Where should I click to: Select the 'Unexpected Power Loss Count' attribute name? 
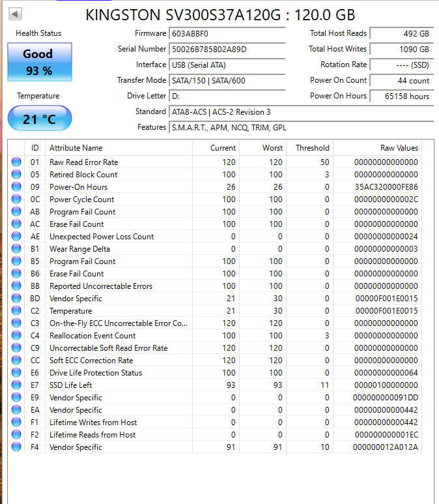[x=102, y=237]
